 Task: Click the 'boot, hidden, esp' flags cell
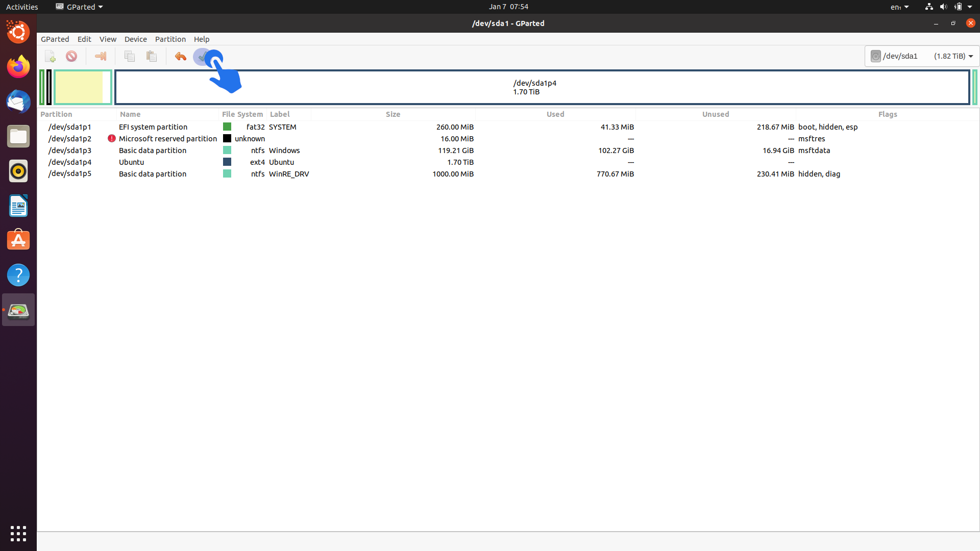(828, 127)
